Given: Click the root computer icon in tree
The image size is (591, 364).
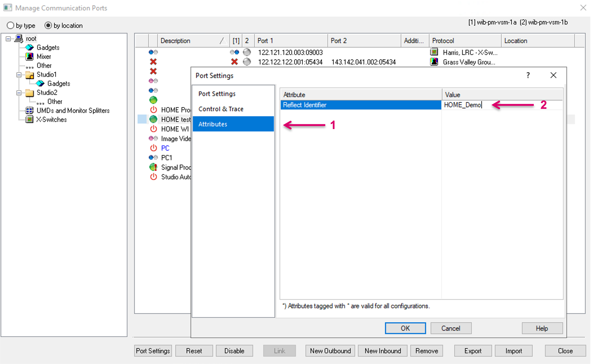Looking at the screenshot, I should 19,38.
